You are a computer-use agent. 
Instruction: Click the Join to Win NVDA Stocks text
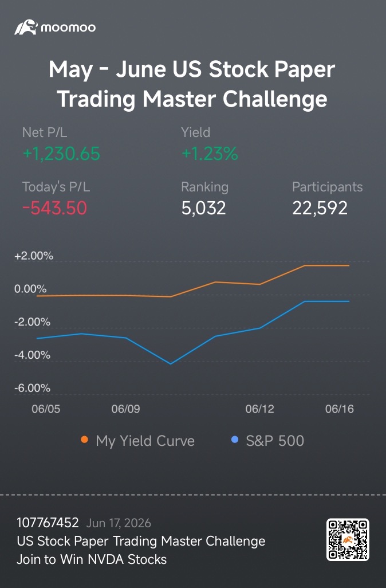coord(92,559)
